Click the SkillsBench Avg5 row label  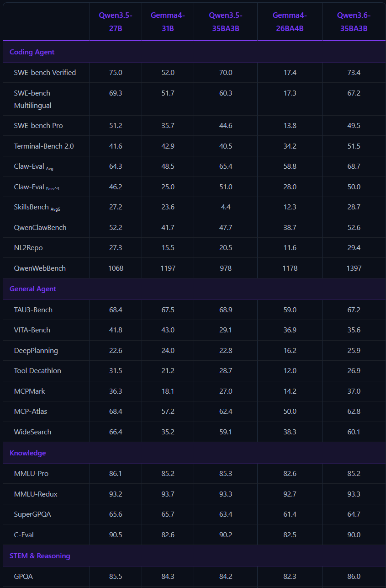coord(37,207)
